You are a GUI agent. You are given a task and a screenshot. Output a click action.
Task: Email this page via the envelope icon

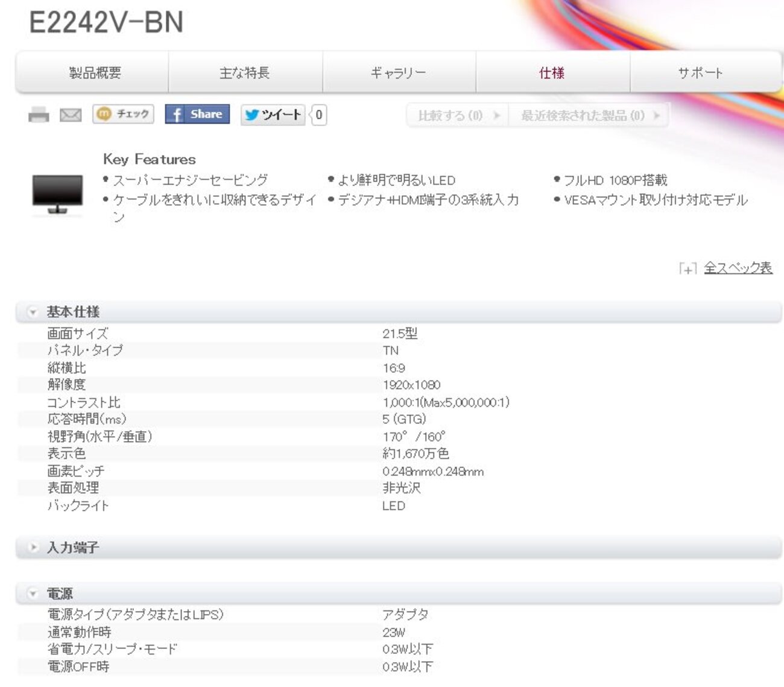[71, 115]
